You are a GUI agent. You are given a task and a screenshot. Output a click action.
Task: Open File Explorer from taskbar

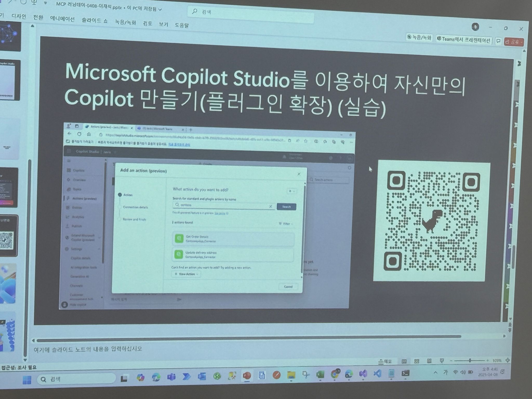point(291,375)
